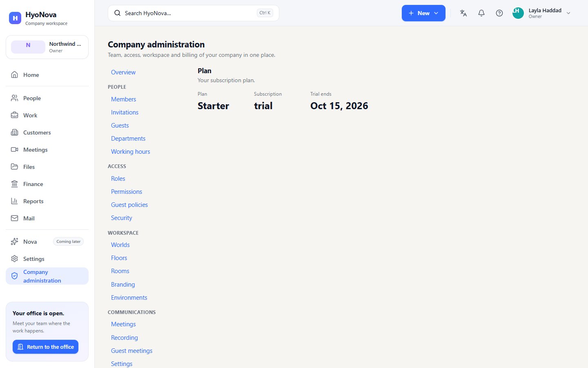Open the Recording link
This screenshot has height=368, width=588.
click(125, 338)
